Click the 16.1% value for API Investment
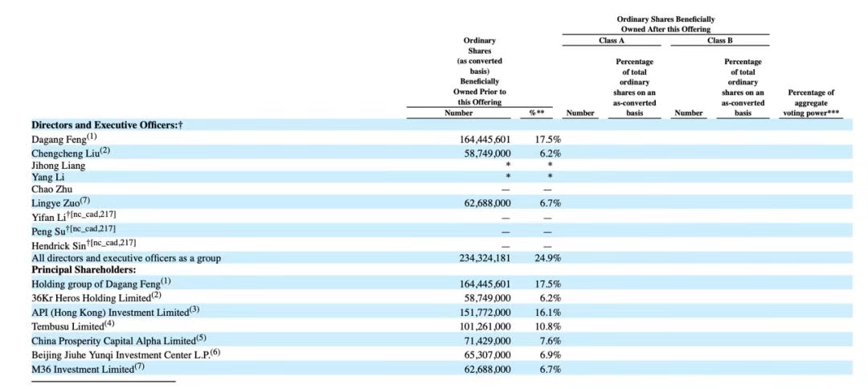 click(548, 312)
